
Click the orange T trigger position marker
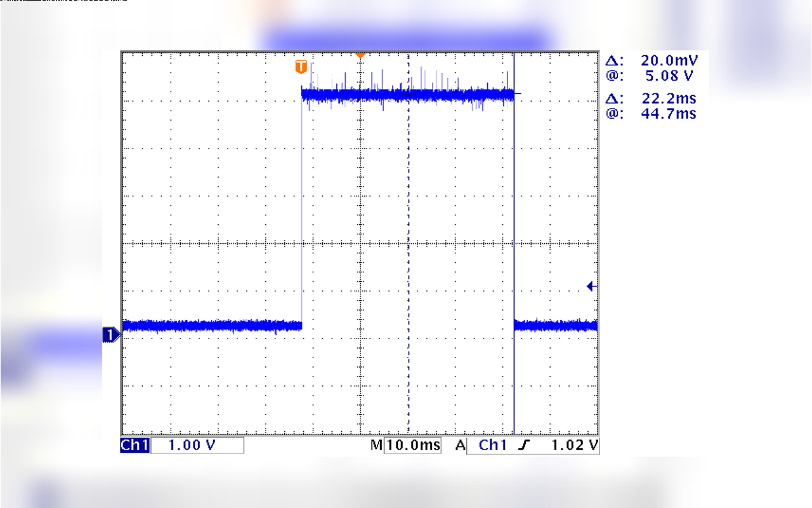click(301, 67)
